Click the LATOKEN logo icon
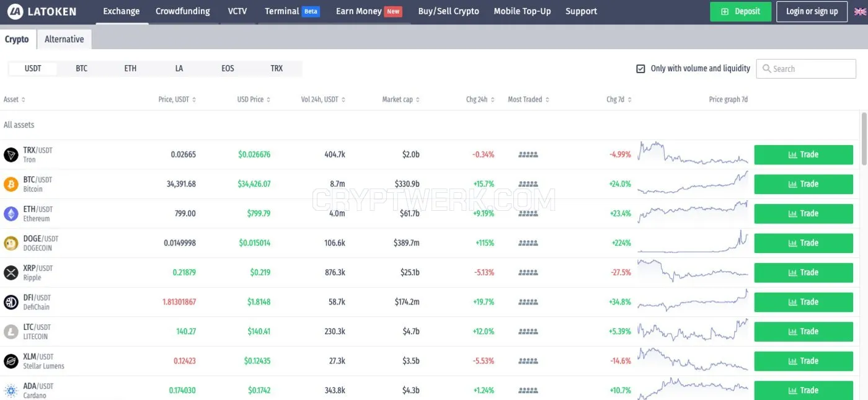Viewport: 868px width, 400px height. (15, 12)
